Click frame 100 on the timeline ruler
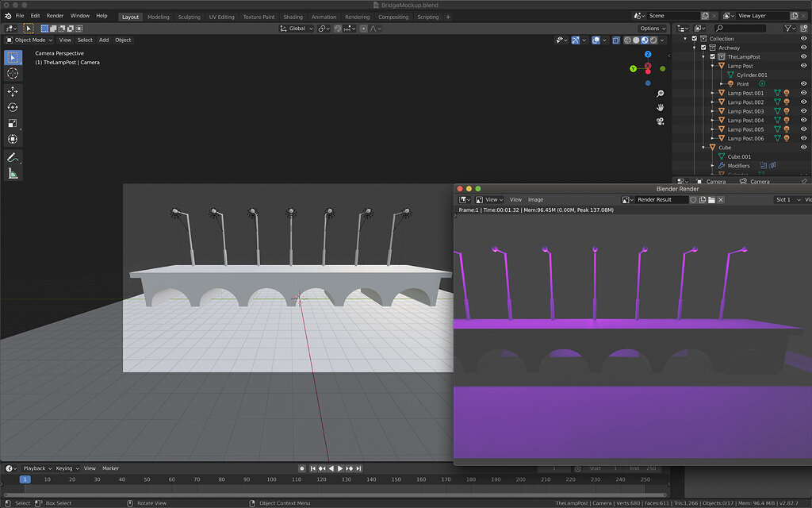This screenshot has height=508, width=812. (x=271, y=479)
